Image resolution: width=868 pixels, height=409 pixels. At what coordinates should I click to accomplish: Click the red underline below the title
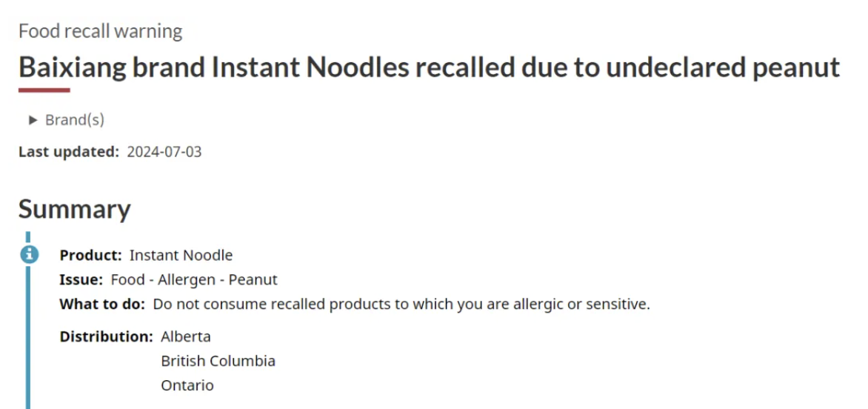point(44,90)
